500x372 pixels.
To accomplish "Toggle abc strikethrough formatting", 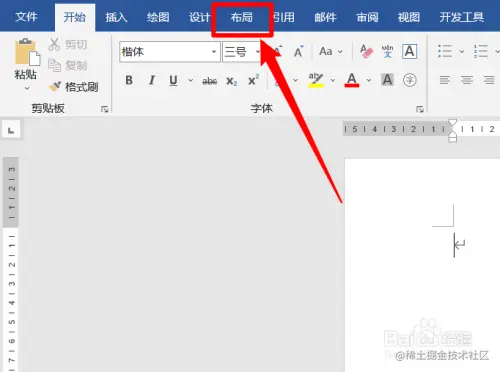I will [x=209, y=81].
